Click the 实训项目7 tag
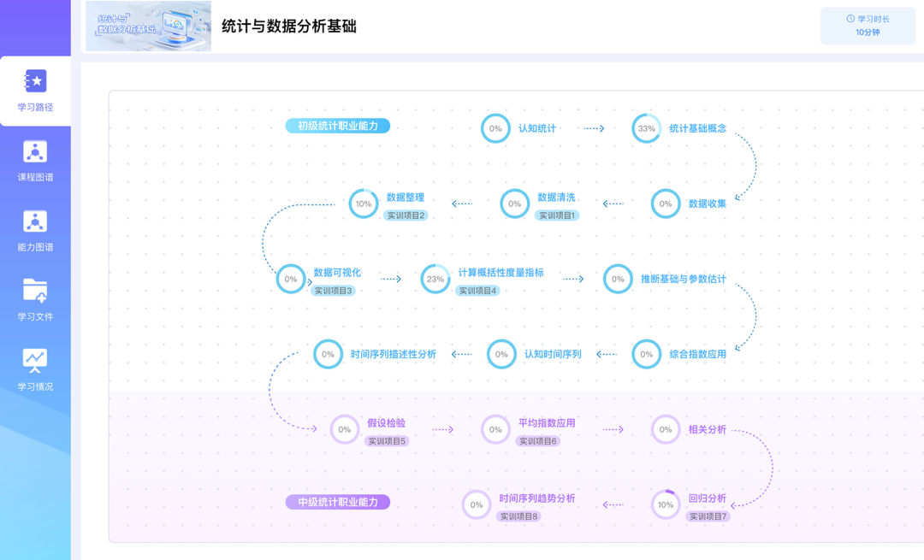 coord(708,516)
